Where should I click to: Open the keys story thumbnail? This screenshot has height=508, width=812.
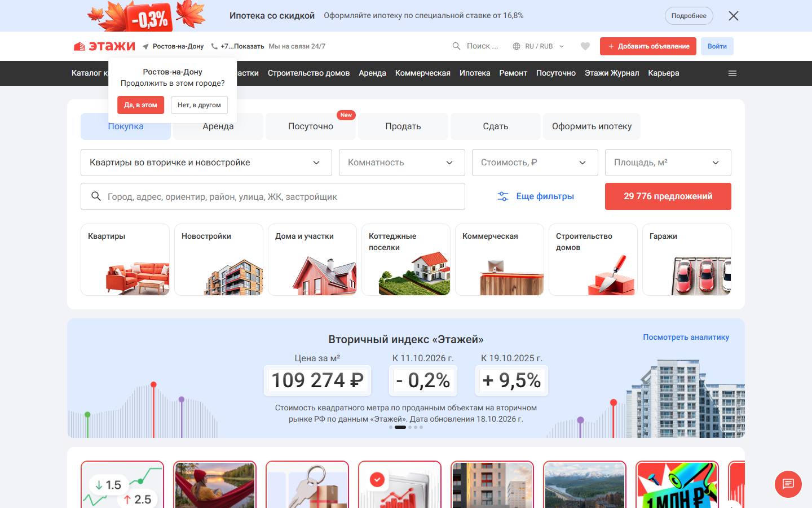(x=307, y=484)
